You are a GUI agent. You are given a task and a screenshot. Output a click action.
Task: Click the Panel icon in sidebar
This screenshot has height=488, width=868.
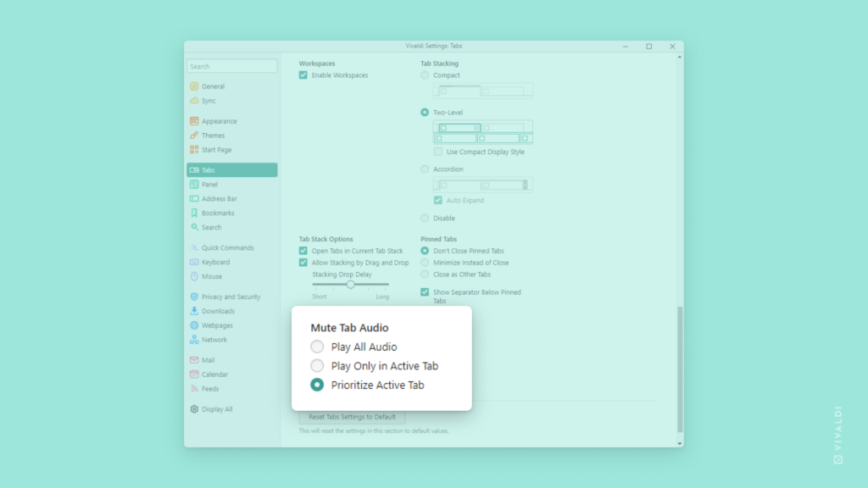tap(194, 184)
